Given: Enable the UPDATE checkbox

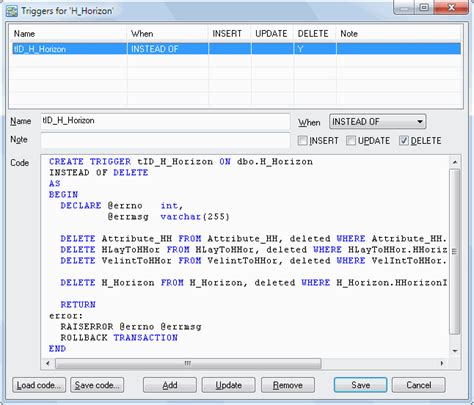Looking at the screenshot, I should tap(351, 141).
